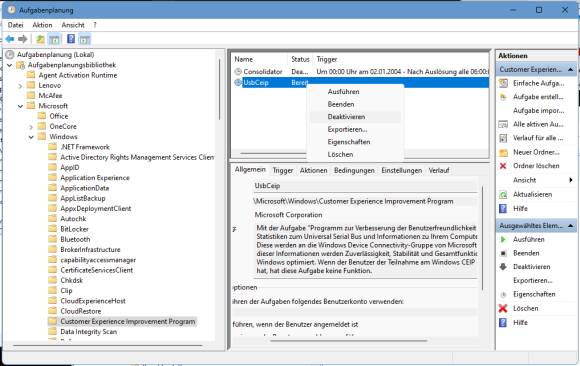Image resolution: width=580 pixels, height=366 pixels.
Task: Click 'Exportieren...' in Aktionen pane
Action: pyautogui.click(x=533, y=281)
